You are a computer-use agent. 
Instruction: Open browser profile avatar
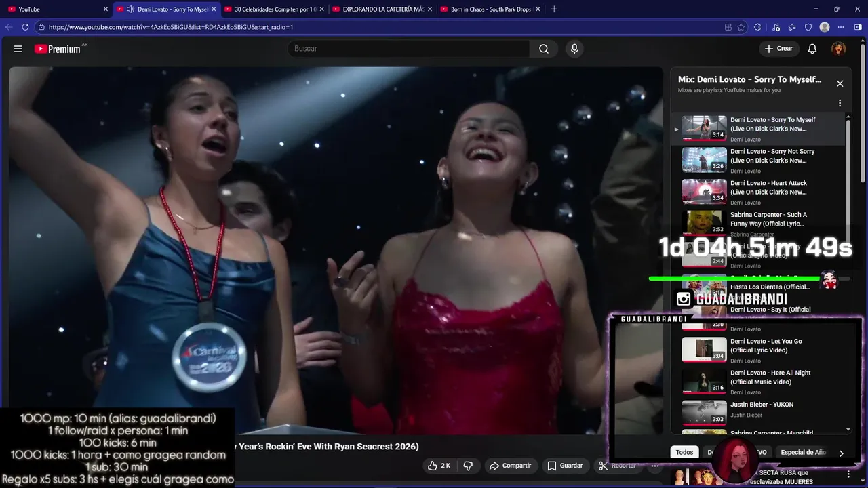coord(825,27)
